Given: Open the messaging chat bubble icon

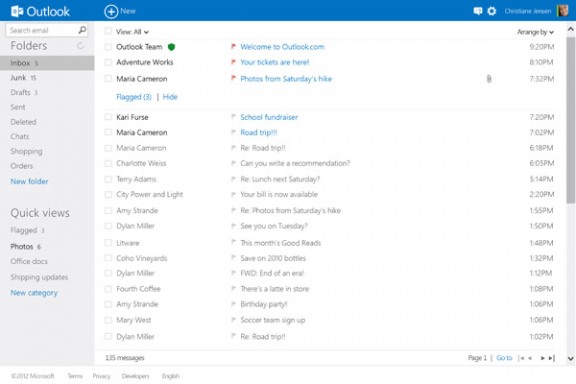Looking at the screenshot, I should [478, 11].
